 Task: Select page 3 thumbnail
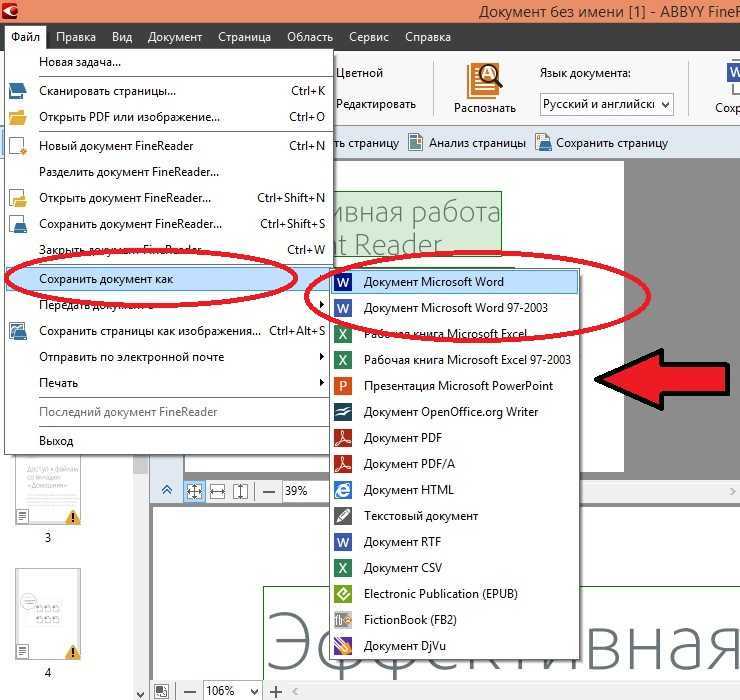pyautogui.click(x=48, y=491)
